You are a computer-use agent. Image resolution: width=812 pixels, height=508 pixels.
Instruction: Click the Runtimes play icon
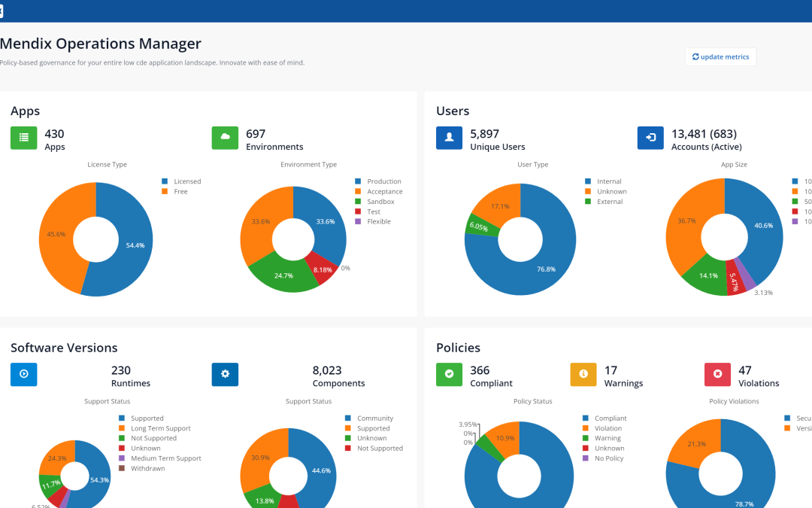coord(24,374)
